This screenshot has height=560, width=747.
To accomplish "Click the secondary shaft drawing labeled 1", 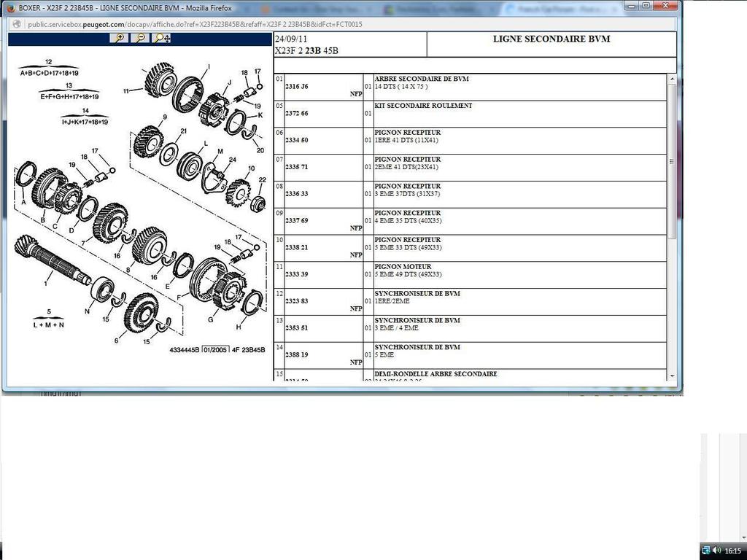I will coord(52,260).
